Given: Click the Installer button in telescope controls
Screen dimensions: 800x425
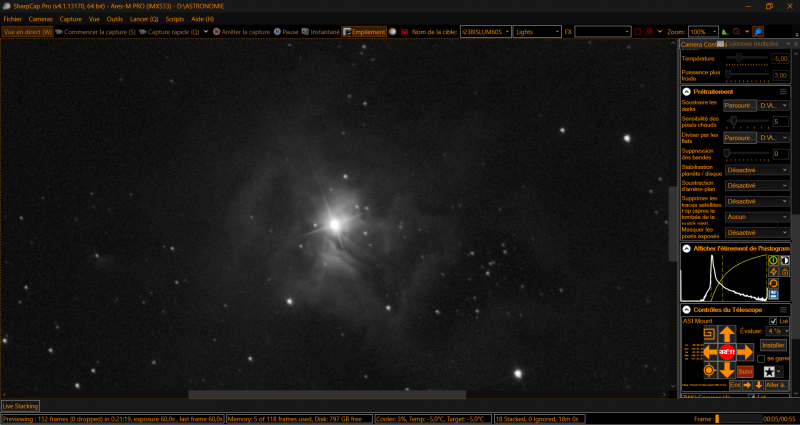Looking at the screenshot, I should point(773,344).
